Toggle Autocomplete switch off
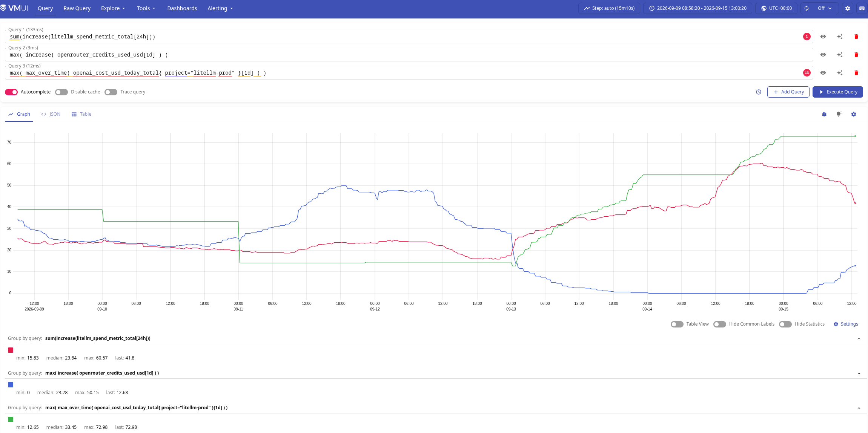 click(x=11, y=92)
